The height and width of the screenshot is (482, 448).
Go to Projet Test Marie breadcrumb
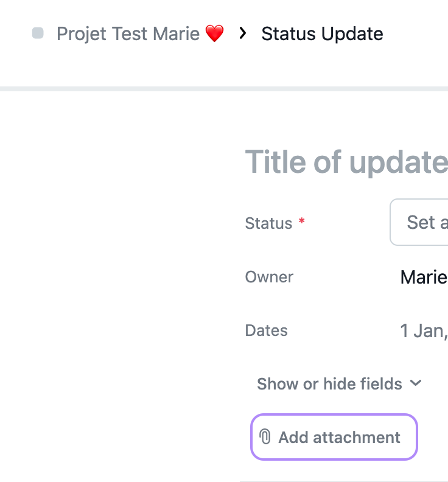[128, 33]
